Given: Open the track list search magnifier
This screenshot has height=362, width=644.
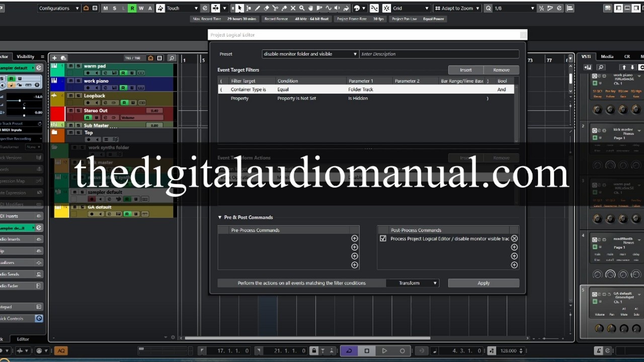Looking at the screenshot, I should [172, 58].
